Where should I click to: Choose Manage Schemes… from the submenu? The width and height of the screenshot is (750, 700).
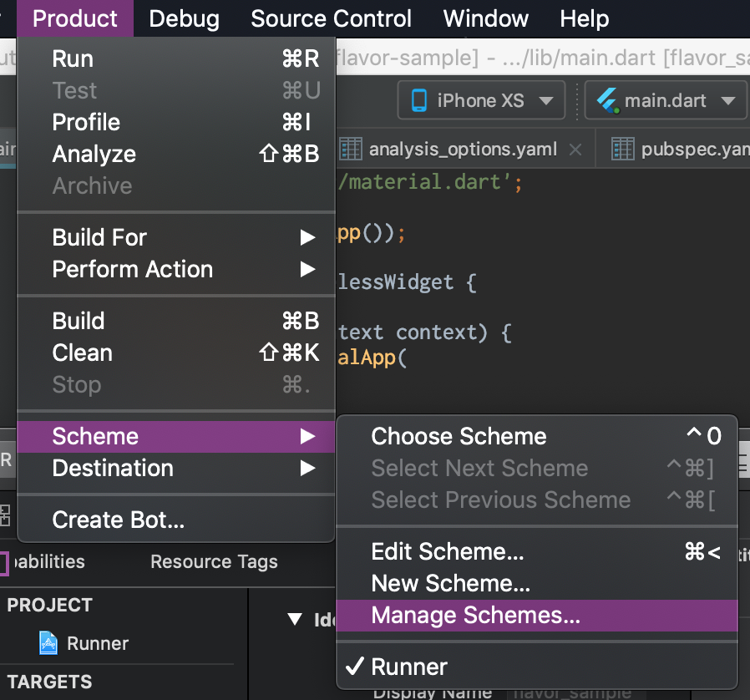(x=475, y=616)
